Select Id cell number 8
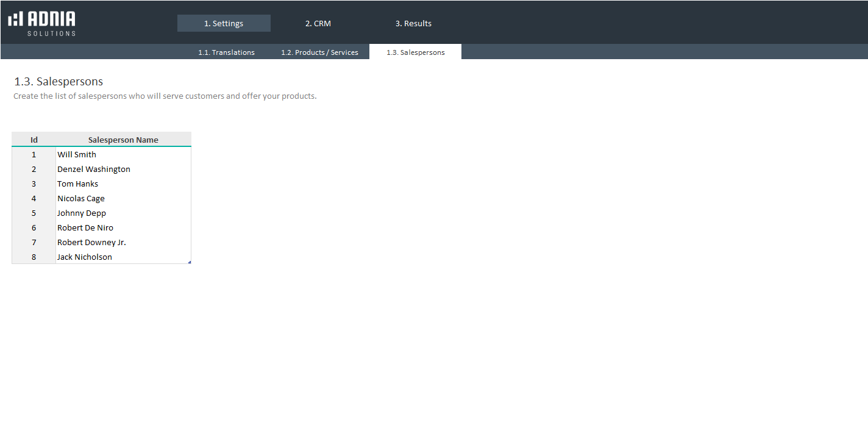The width and height of the screenshot is (868, 425). tap(34, 257)
